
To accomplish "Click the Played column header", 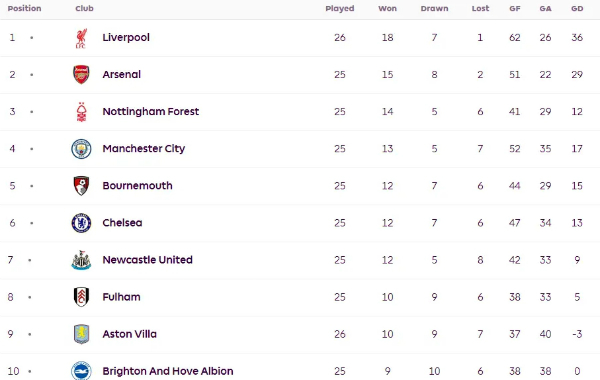I will point(340,8).
